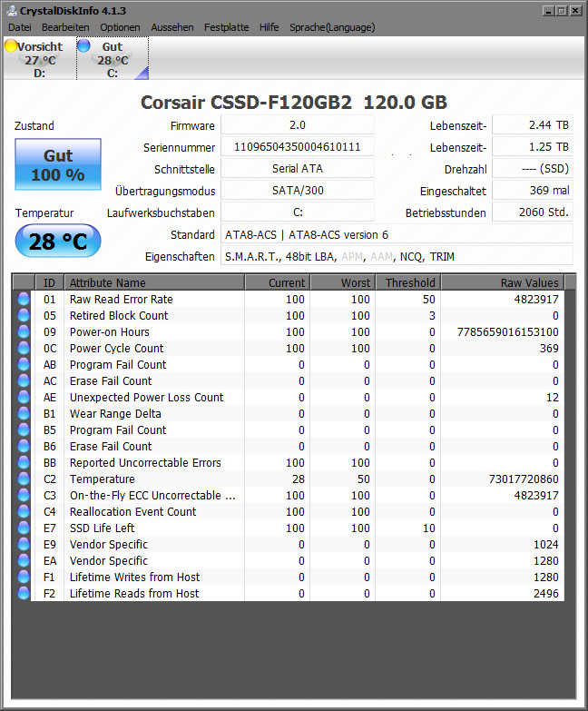The image size is (588, 711).
Task: Click status orb for Retired Block Count
Action: (x=24, y=316)
